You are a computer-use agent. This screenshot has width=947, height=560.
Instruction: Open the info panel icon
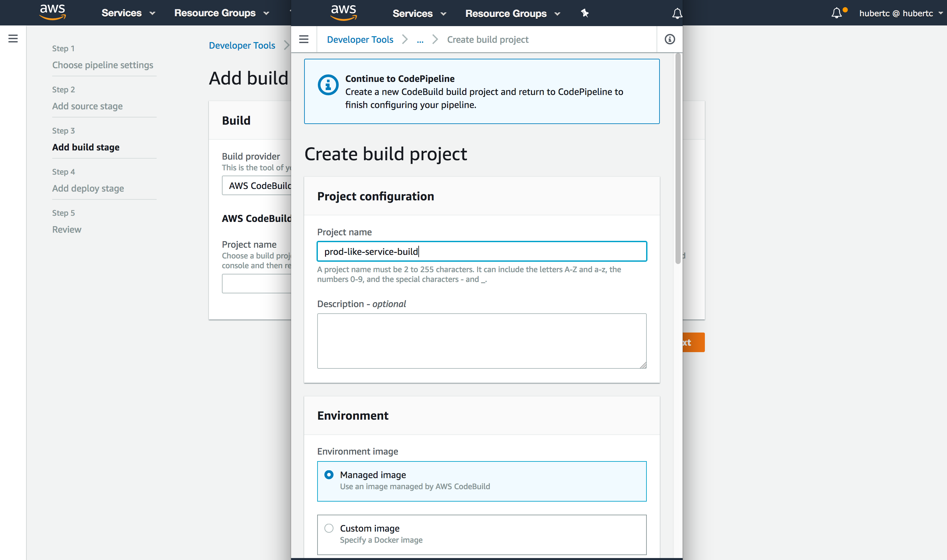coord(670,39)
